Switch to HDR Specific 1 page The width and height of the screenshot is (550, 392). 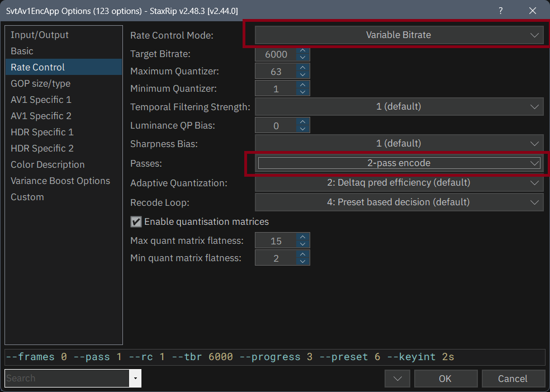[x=64, y=132]
